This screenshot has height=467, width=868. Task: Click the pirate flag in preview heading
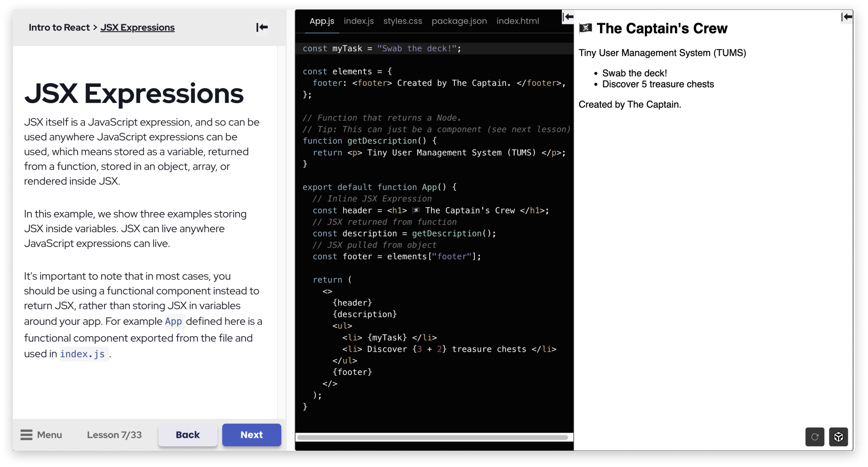click(585, 29)
